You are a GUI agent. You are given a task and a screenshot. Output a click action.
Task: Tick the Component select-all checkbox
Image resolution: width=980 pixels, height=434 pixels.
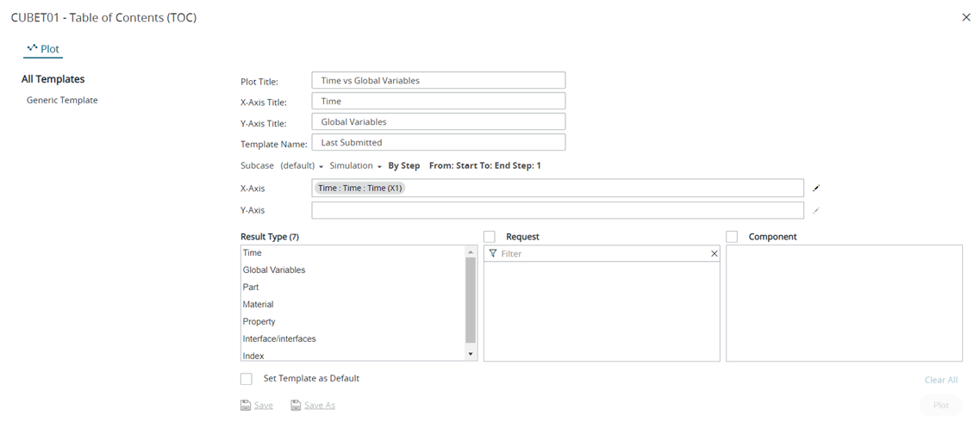coord(732,237)
